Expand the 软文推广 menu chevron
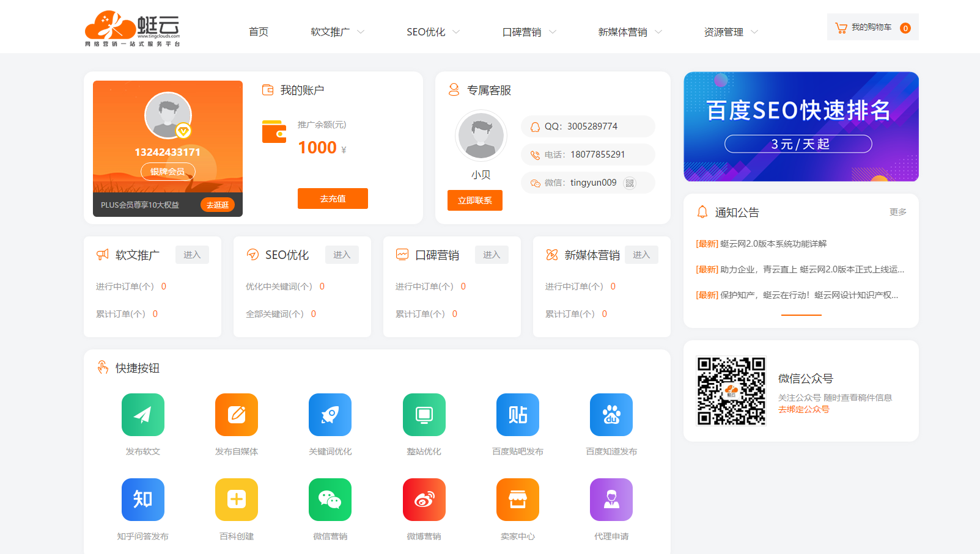The image size is (980, 554). tap(361, 32)
